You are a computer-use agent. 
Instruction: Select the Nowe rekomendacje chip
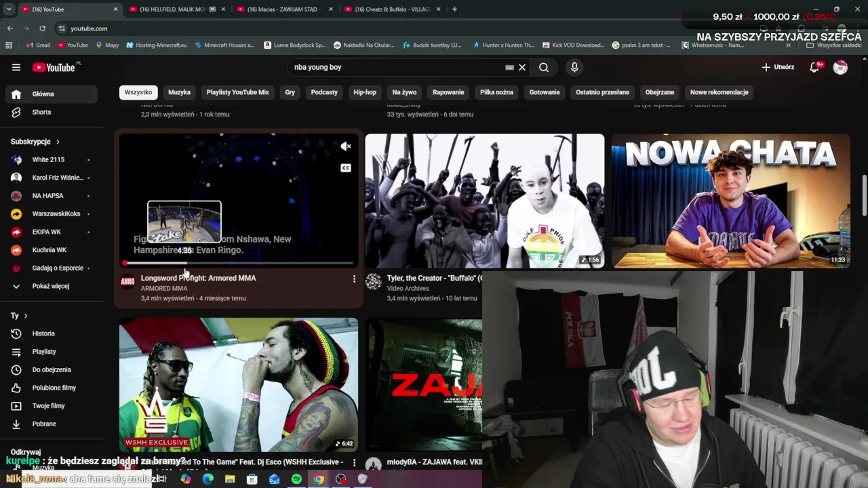click(719, 92)
